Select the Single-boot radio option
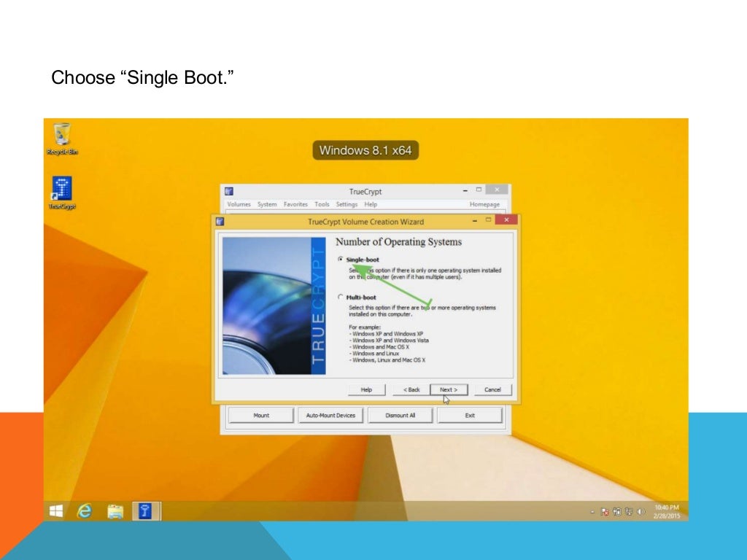Viewport: 747px width, 560px height. (340, 259)
